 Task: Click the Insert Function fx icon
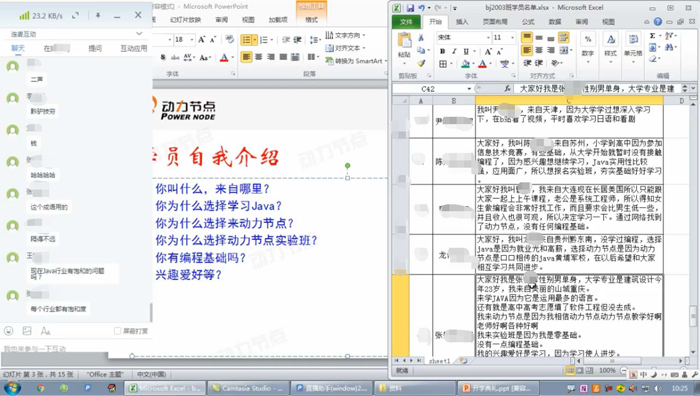click(507, 89)
